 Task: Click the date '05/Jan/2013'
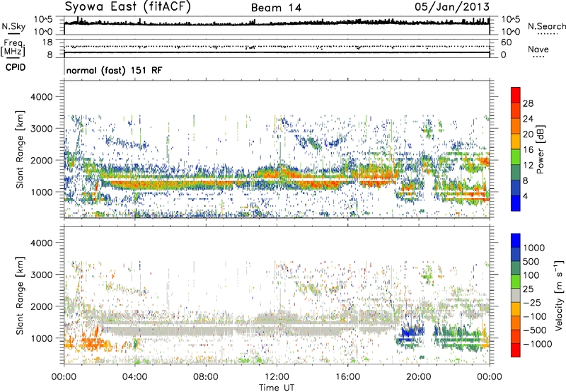pos(452,7)
